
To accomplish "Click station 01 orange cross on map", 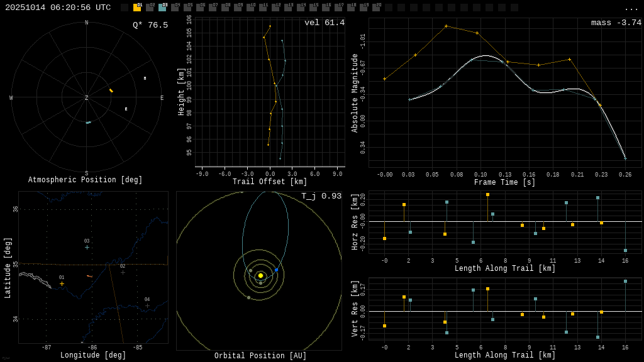I will point(62,283).
